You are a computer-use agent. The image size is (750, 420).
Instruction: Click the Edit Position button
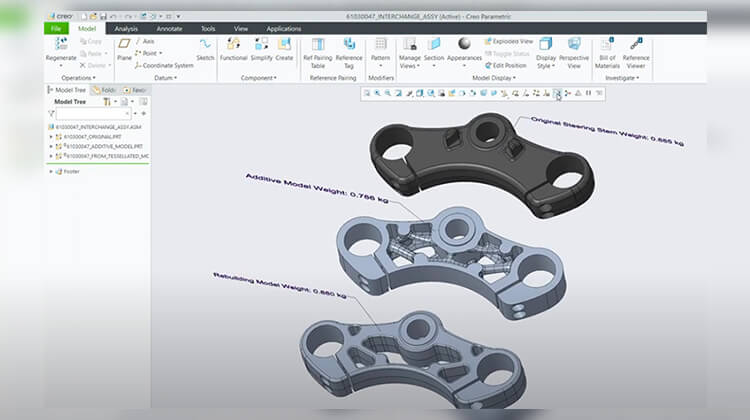pyautogui.click(x=511, y=65)
